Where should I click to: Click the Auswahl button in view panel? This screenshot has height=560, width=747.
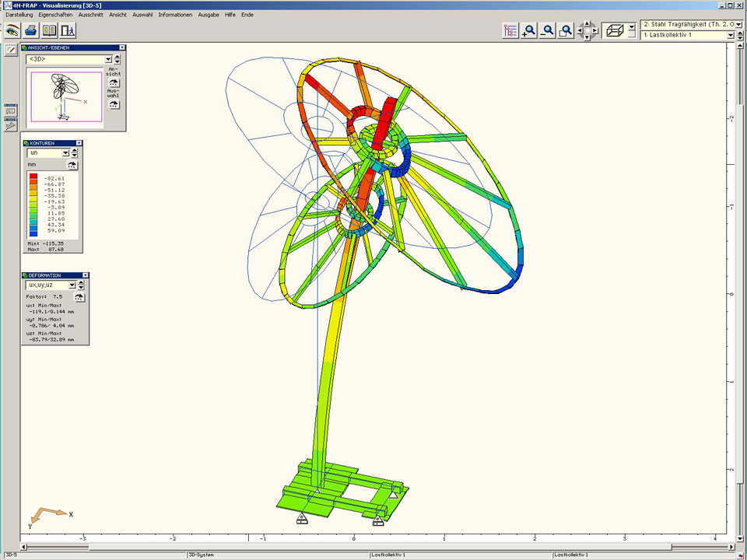[x=114, y=103]
